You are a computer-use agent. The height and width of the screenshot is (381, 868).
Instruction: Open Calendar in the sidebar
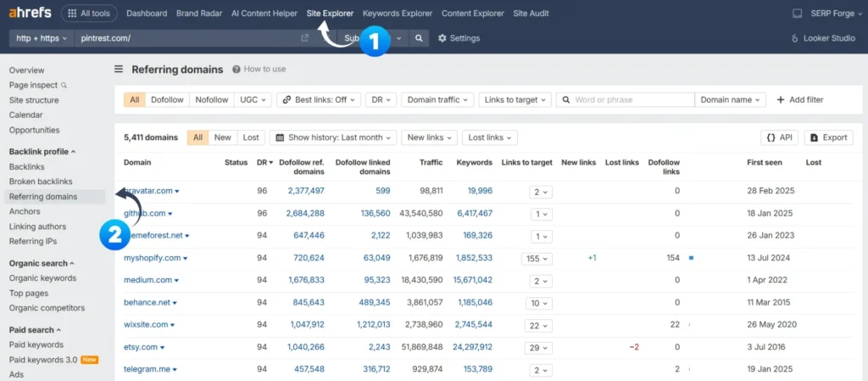pyautogui.click(x=25, y=115)
